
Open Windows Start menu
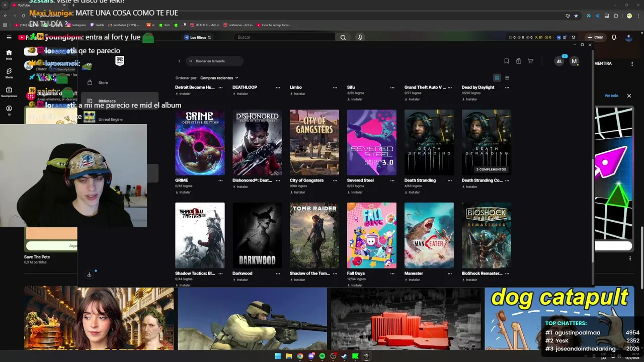tap(278, 356)
